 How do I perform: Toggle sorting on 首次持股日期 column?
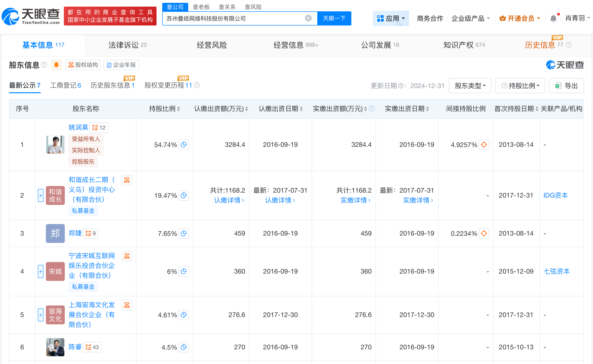pyautogui.click(x=536, y=109)
